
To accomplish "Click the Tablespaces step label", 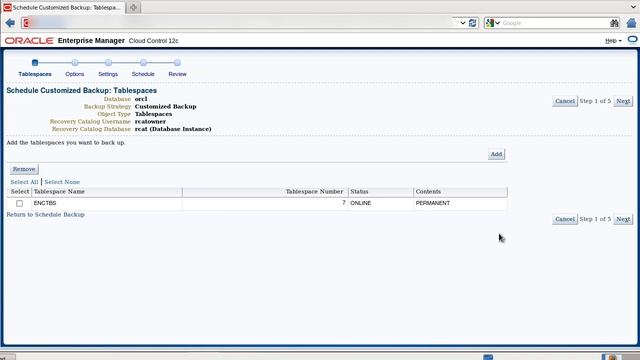I will click(x=35, y=74).
